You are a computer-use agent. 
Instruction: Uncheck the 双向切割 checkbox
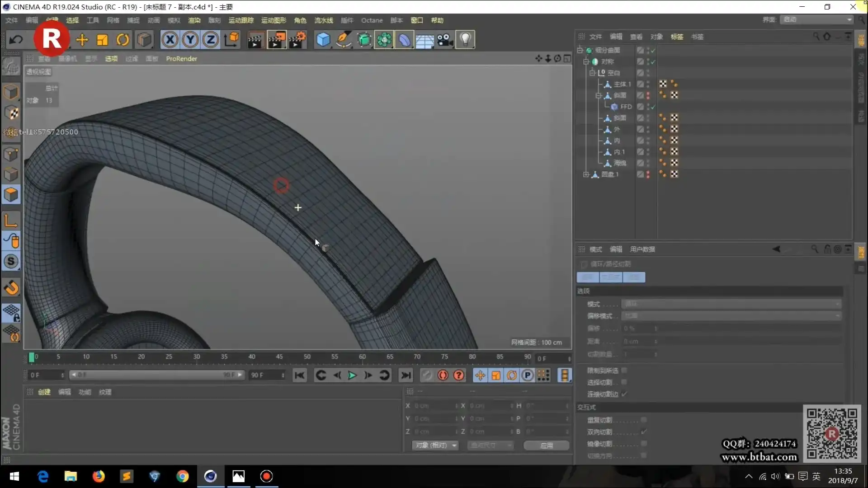pyautogui.click(x=644, y=432)
